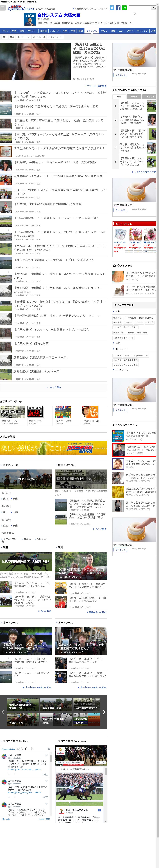This screenshot has width=159, height=868.
Task: Click the ＳＧカウントダウンコラム tag
Action: pyautogui.click(x=125, y=365)
